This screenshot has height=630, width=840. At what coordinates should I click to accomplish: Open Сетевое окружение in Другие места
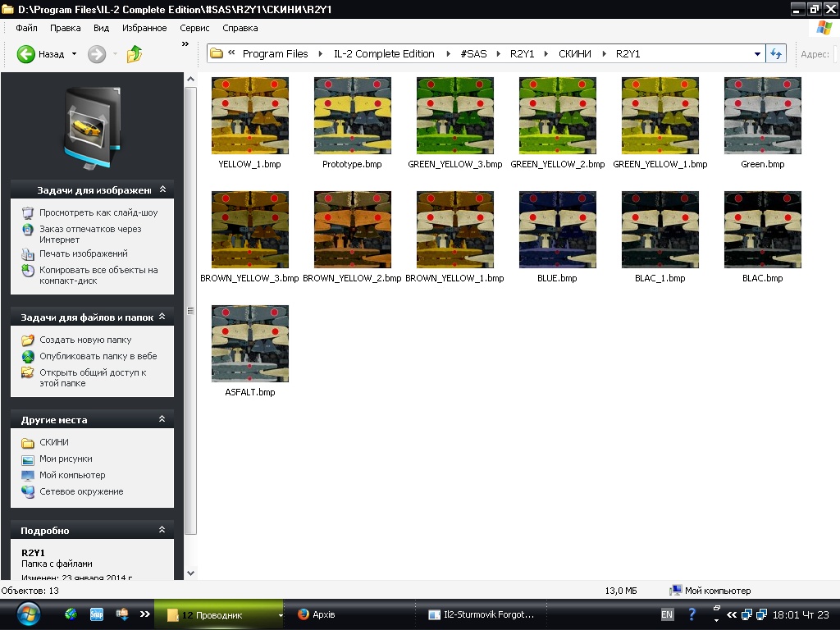pyautogui.click(x=81, y=492)
